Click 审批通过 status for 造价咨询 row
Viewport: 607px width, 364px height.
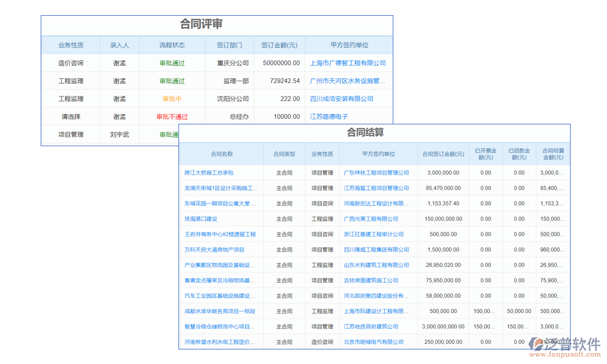(x=172, y=62)
